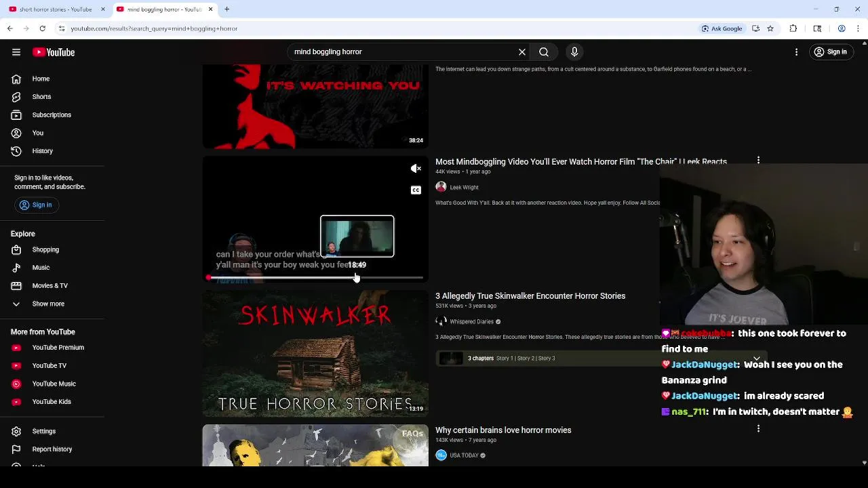868x488 pixels.
Task: Click the USA TODAY channel avatar
Action: [441, 455]
